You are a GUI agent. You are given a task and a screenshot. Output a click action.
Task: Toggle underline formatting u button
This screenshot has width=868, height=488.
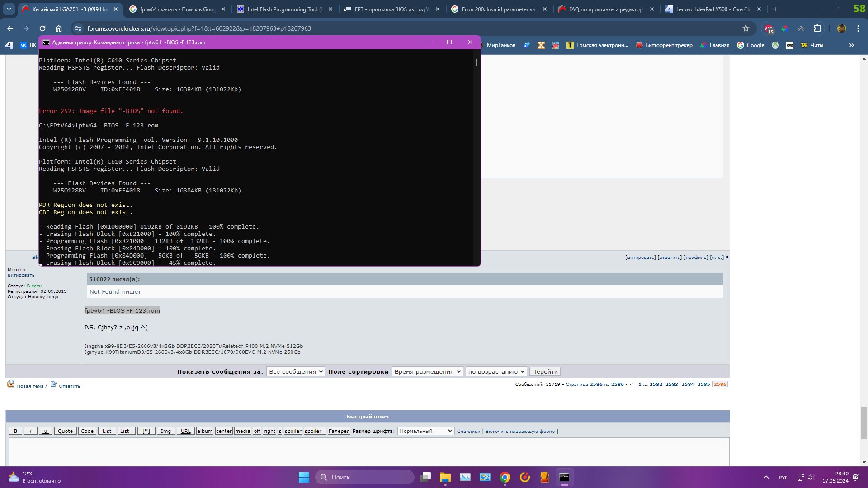(45, 431)
